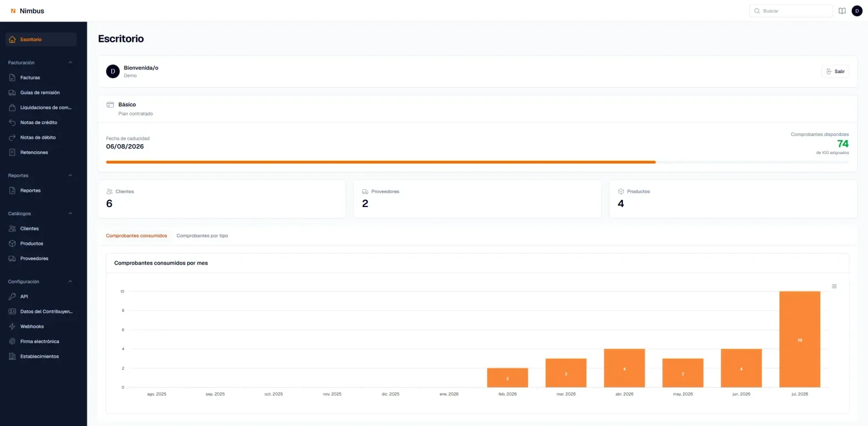Click the abr. 2026 chart bar

[x=624, y=368]
